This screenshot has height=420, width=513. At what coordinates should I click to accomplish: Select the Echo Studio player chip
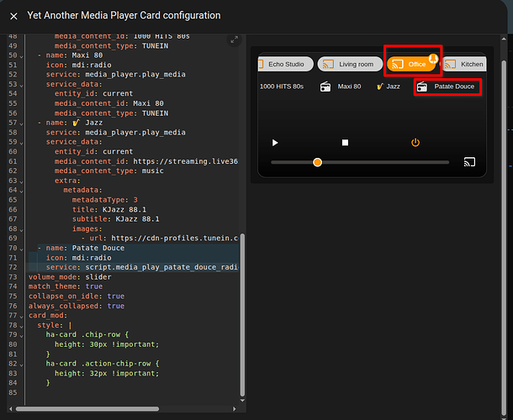(286, 64)
